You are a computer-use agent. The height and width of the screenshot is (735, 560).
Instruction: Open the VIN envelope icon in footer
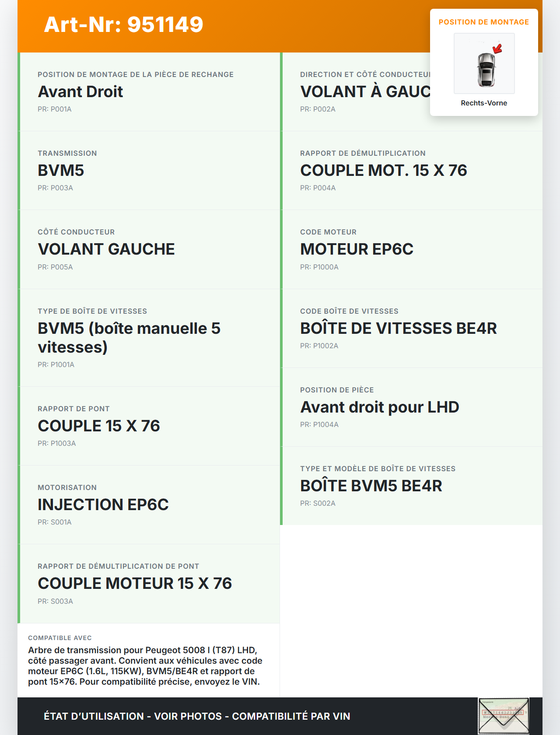coord(503,716)
